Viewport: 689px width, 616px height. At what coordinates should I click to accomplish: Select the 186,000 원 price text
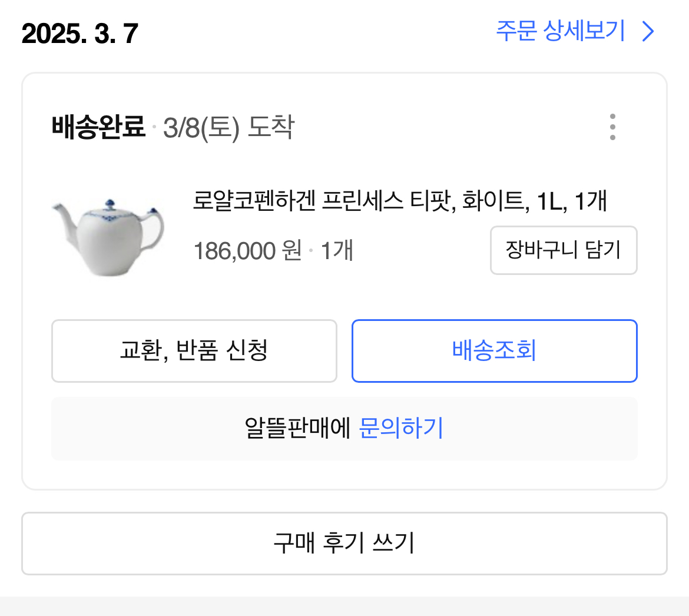247,251
